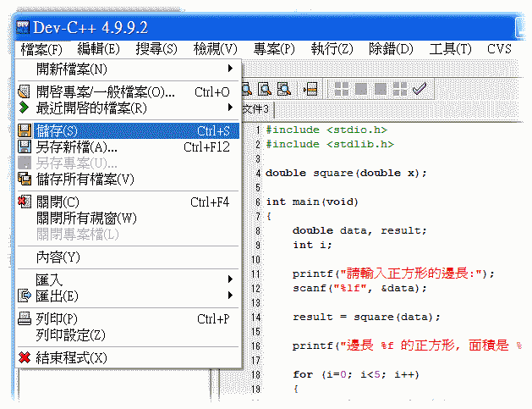Click the Dev-C++ title bar application icon
The image size is (532, 409).
(23, 27)
